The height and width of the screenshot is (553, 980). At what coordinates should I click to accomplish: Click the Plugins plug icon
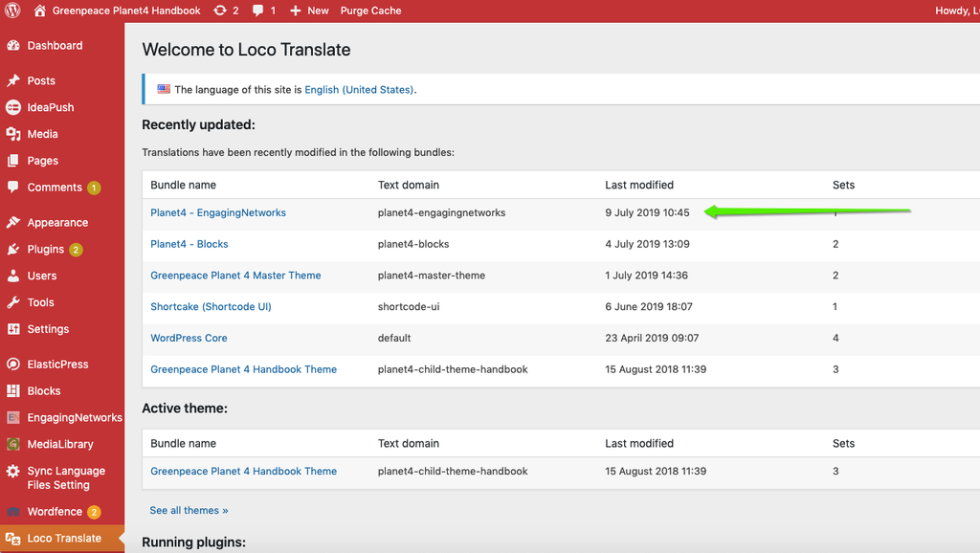click(x=13, y=250)
